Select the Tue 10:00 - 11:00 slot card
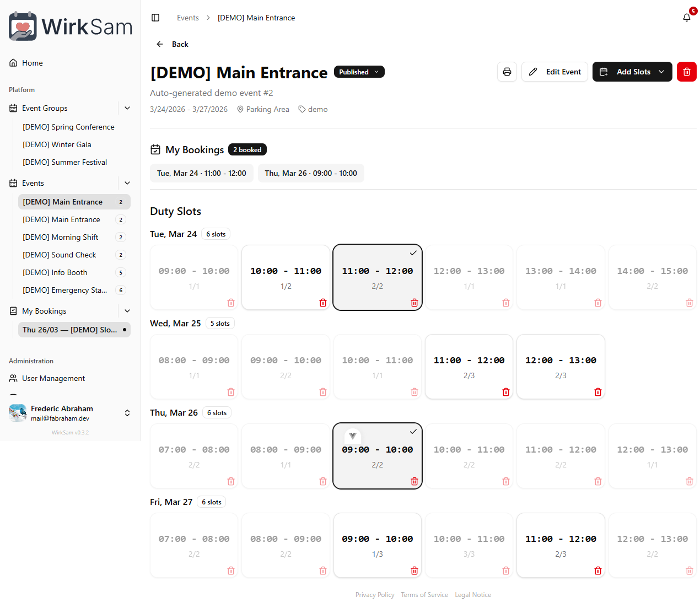This screenshot has height=602, width=700. 286,277
